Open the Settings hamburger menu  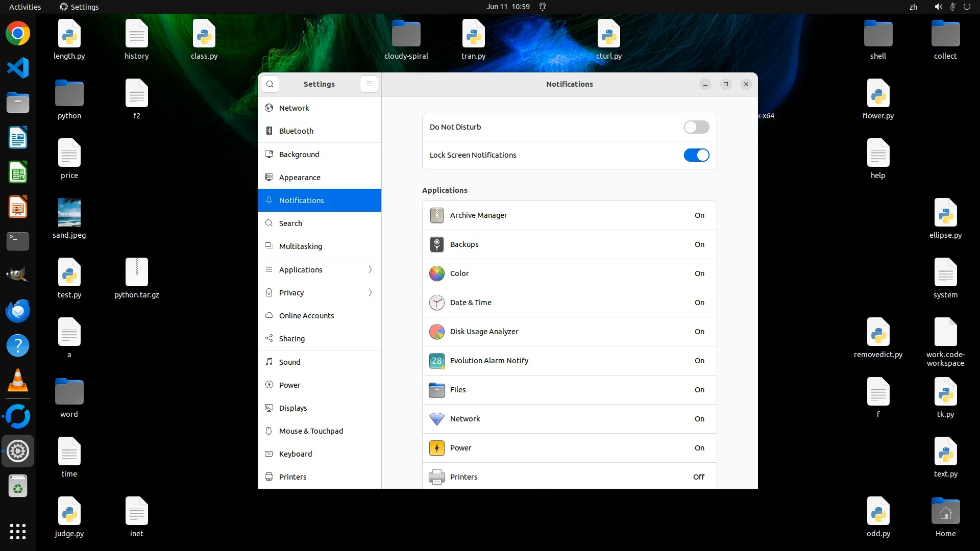coord(369,84)
